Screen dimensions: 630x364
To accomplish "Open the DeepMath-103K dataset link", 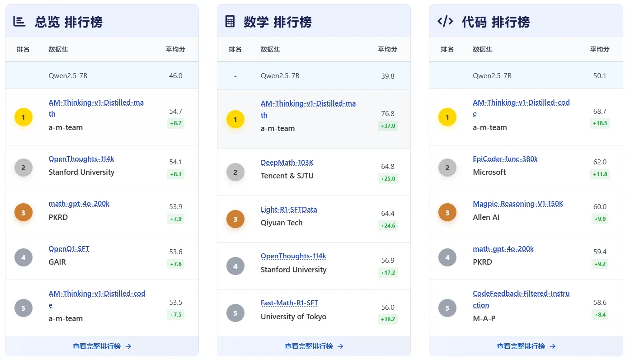I will pyautogui.click(x=287, y=163).
